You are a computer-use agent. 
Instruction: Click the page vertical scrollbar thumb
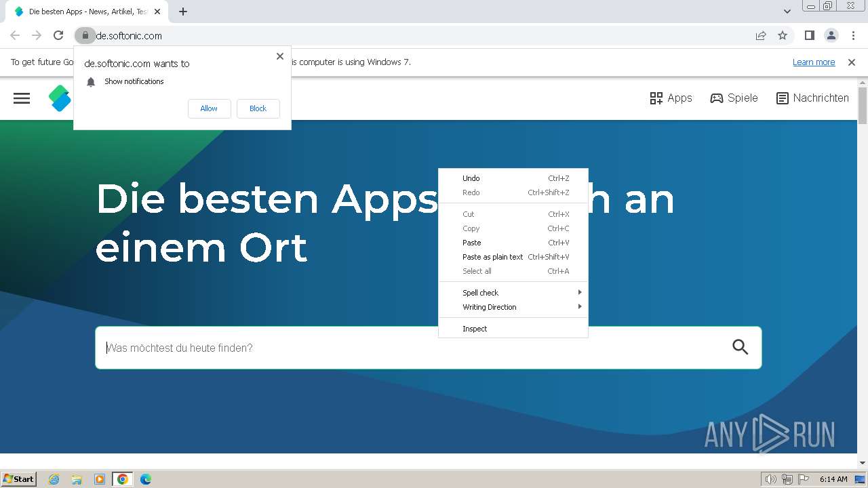pos(862,106)
